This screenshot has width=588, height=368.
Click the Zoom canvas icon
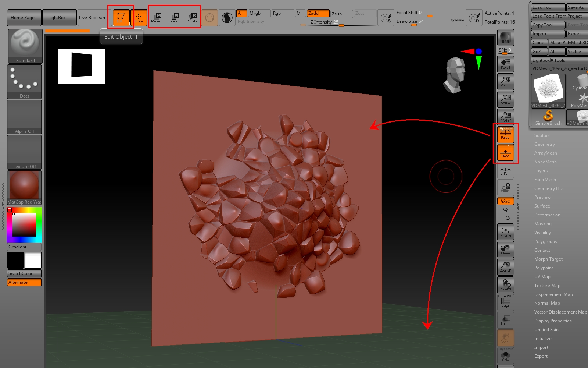(505, 82)
